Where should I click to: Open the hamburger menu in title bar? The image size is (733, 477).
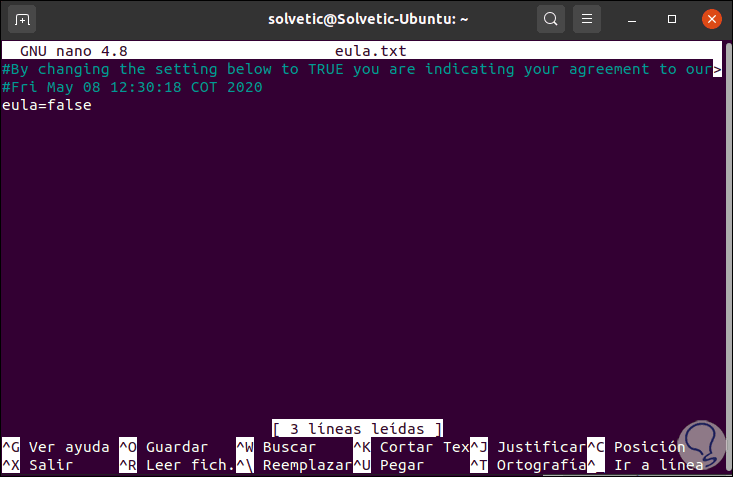click(589, 18)
